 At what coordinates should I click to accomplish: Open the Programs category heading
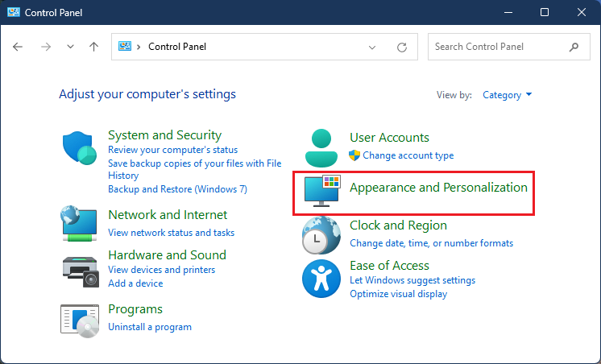point(135,308)
